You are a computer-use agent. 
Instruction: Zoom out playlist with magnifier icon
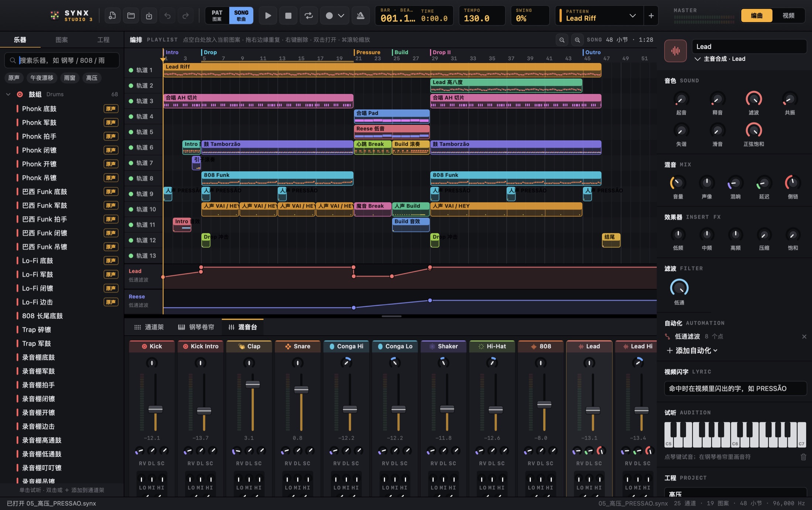(562, 40)
